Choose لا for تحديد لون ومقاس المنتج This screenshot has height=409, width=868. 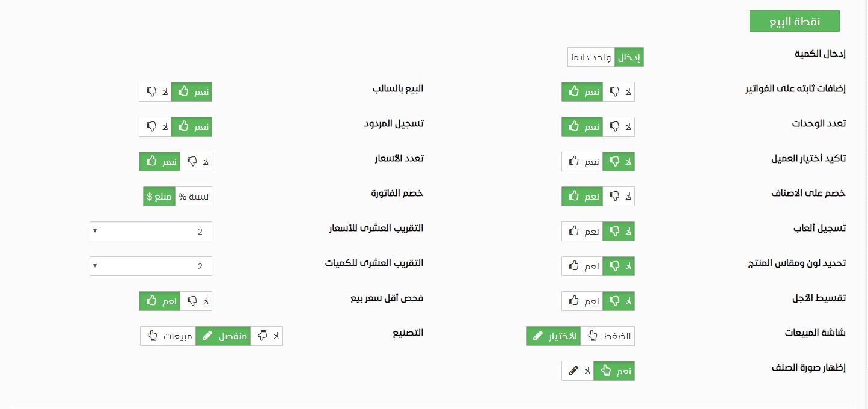[x=619, y=266]
